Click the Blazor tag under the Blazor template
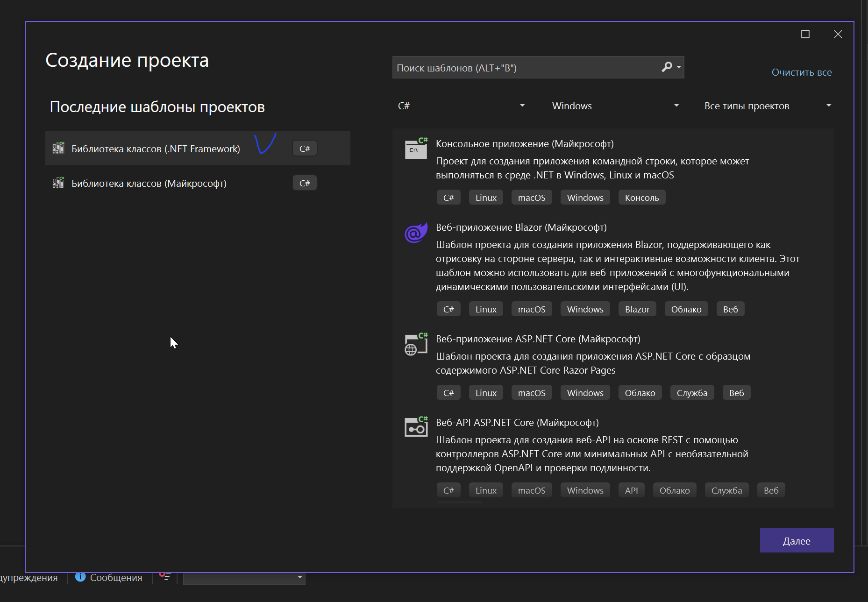The width and height of the screenshot is (868, 602). click(637, 309)
